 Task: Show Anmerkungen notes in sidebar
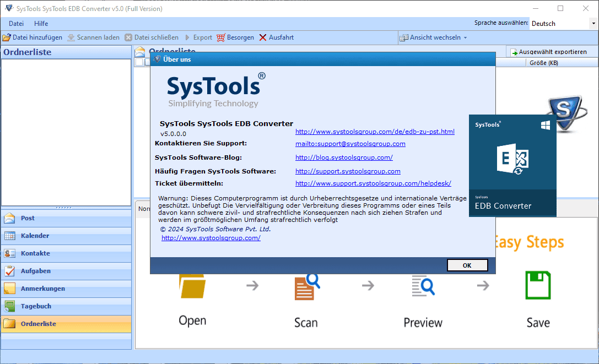pyautogui.click(x=42, y=289)
